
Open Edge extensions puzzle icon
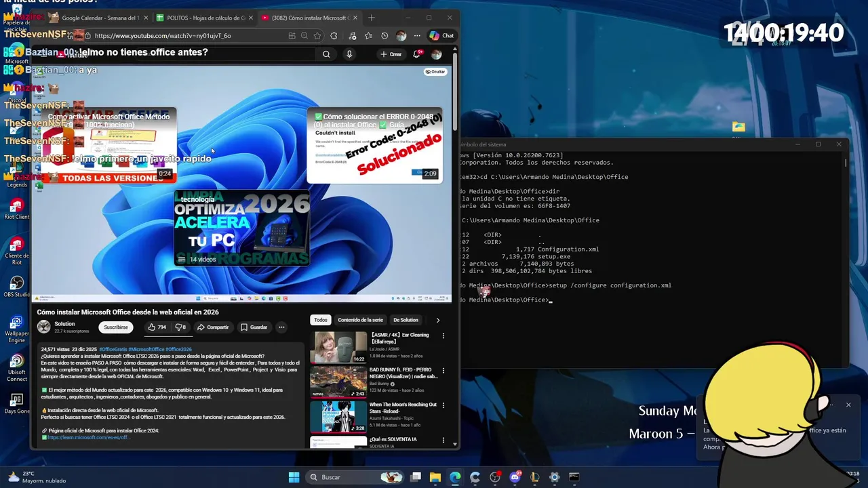tap(334, 36)
